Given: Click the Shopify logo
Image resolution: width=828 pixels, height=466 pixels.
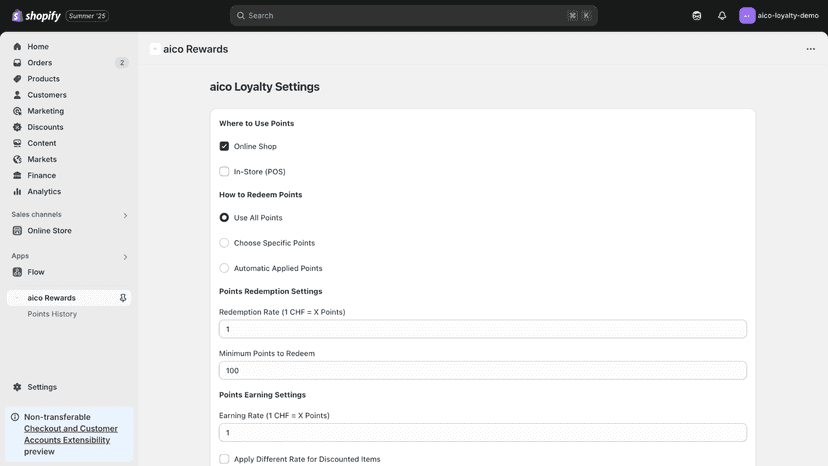Looking at the screenshot, I should tap(36, 16).
